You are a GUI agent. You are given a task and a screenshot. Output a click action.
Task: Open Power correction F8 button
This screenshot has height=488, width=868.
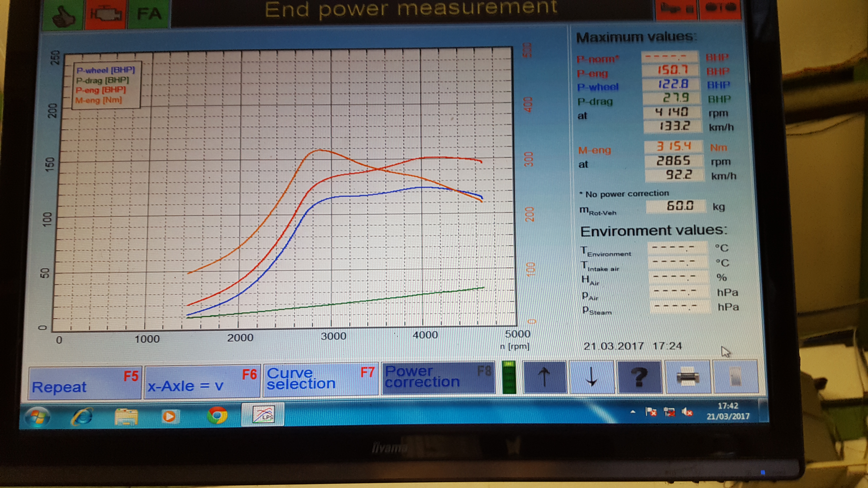pyautogui.click(x=438, y=378)
